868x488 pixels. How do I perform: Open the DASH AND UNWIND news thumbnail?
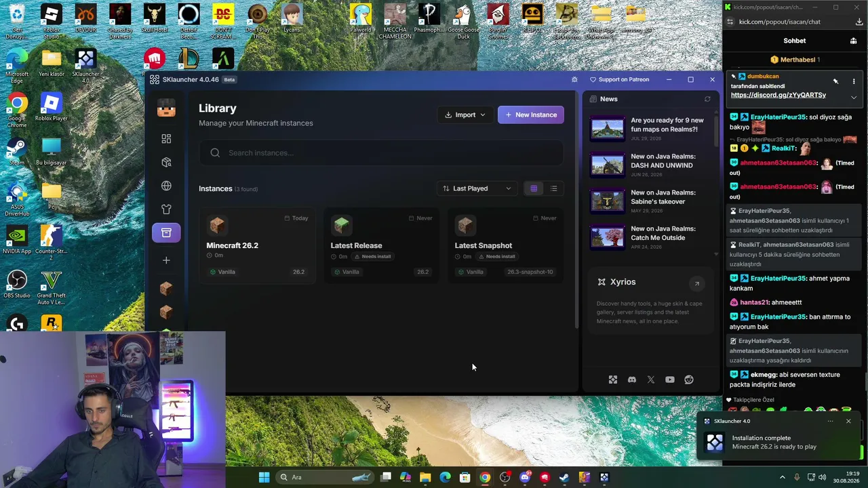point(607,165)
